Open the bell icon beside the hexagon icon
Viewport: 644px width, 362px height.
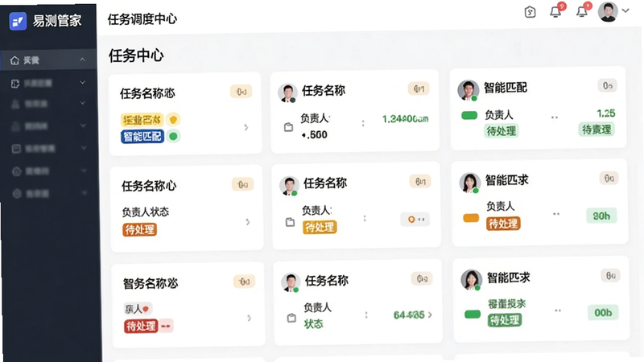555,12
